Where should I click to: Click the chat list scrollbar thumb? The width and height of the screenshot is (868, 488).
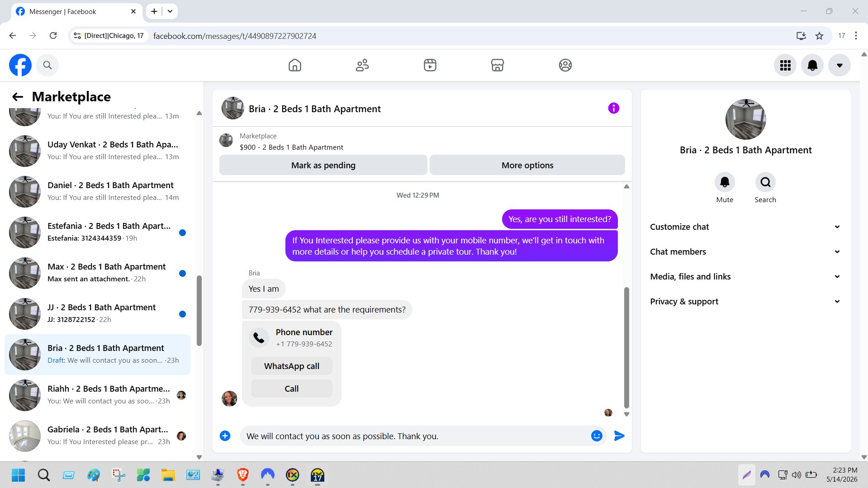pyautogui.click(x=199, y=310)
